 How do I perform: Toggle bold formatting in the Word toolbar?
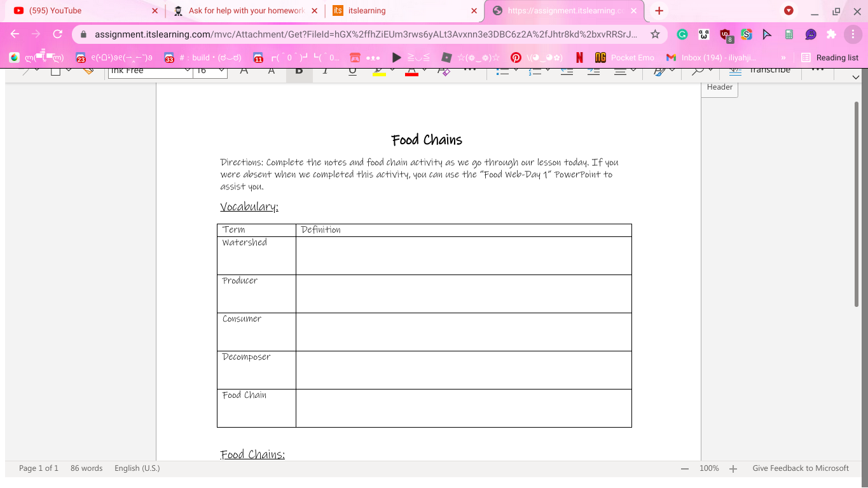coord(299,71)
